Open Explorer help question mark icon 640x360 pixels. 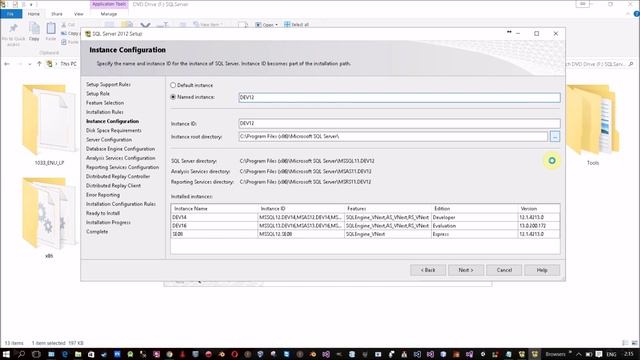pos(636,14)
